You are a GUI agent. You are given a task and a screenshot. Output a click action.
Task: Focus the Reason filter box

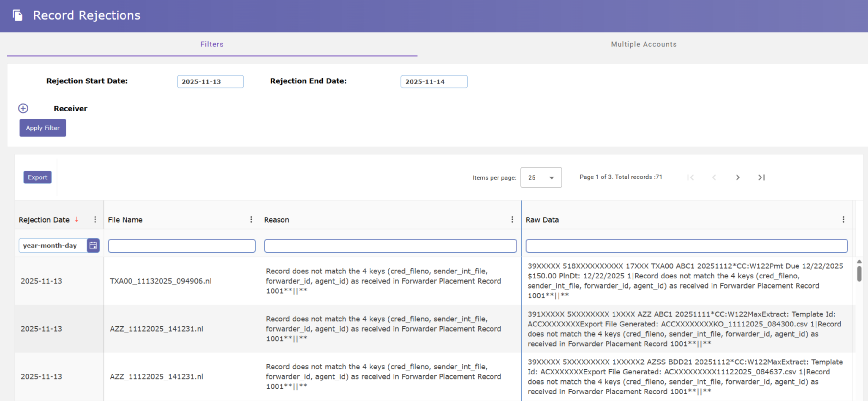coord(390,246)
